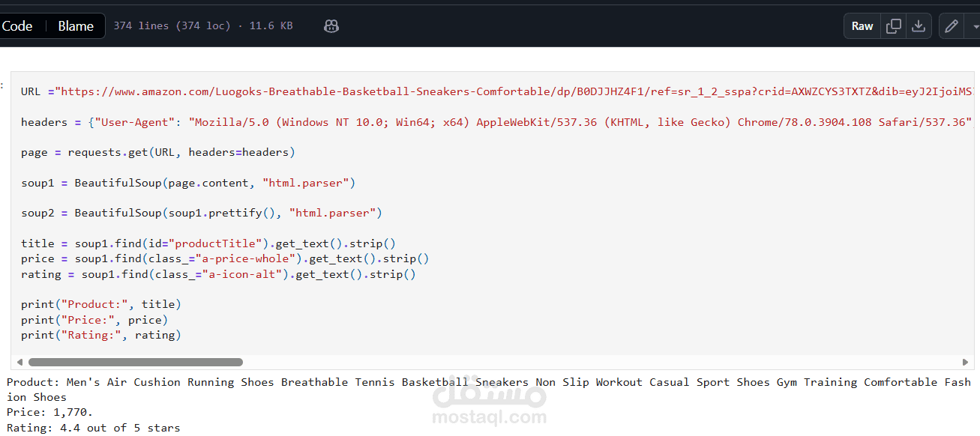Edit this file with pencil icon
The height and width of the screenshot is (436, 980).
click(952, 26)
